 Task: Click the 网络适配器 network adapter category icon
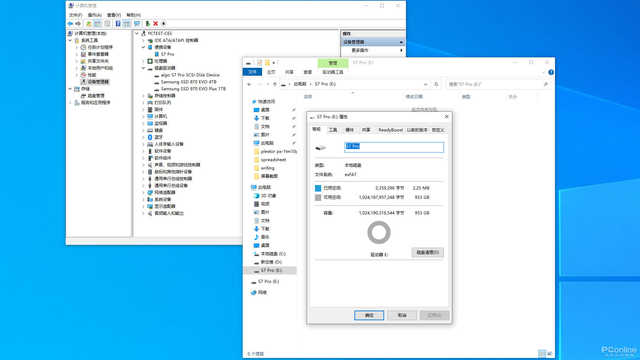pos(150,192)
